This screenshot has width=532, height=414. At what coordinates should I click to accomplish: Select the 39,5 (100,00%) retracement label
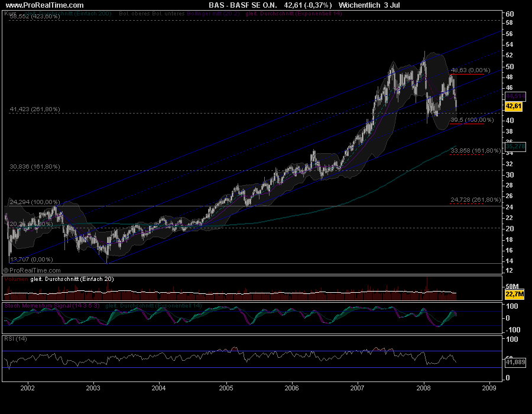tap(472, 120)
